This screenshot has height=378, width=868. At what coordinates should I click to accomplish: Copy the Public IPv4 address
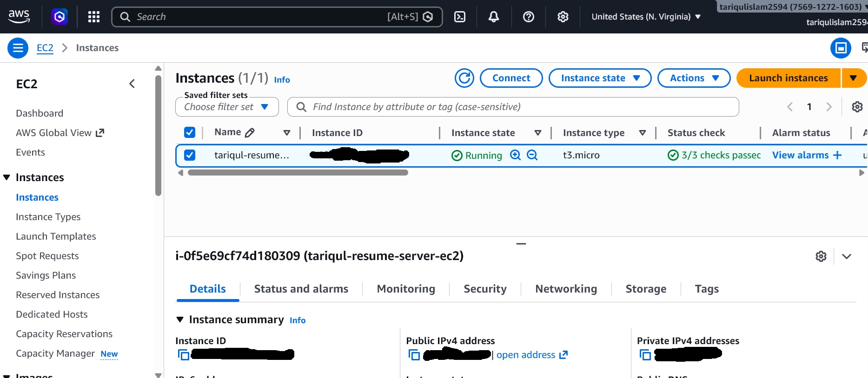(414, 355)
